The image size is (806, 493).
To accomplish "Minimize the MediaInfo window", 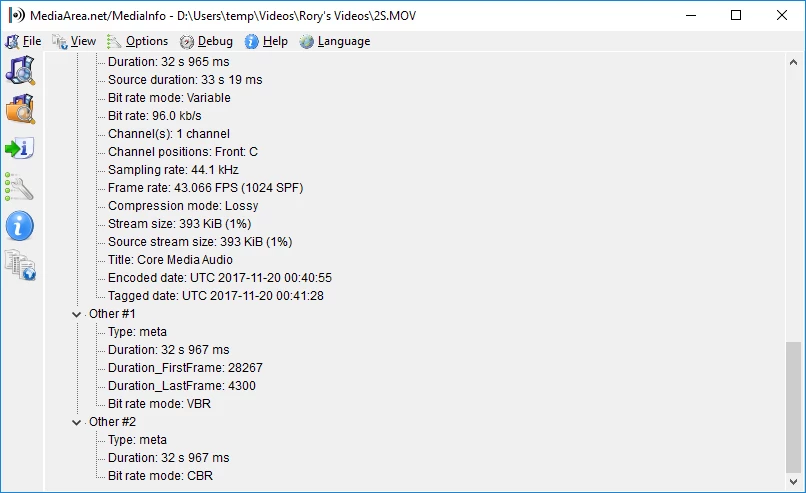I will (x=691, y=15).
